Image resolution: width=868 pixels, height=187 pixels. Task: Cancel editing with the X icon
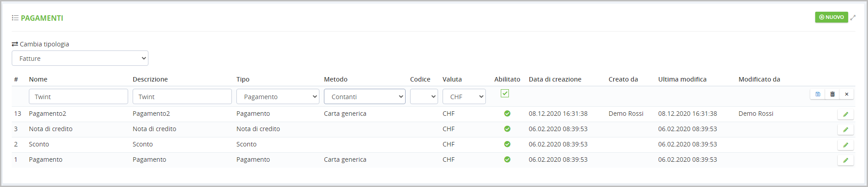click(847, 94)
